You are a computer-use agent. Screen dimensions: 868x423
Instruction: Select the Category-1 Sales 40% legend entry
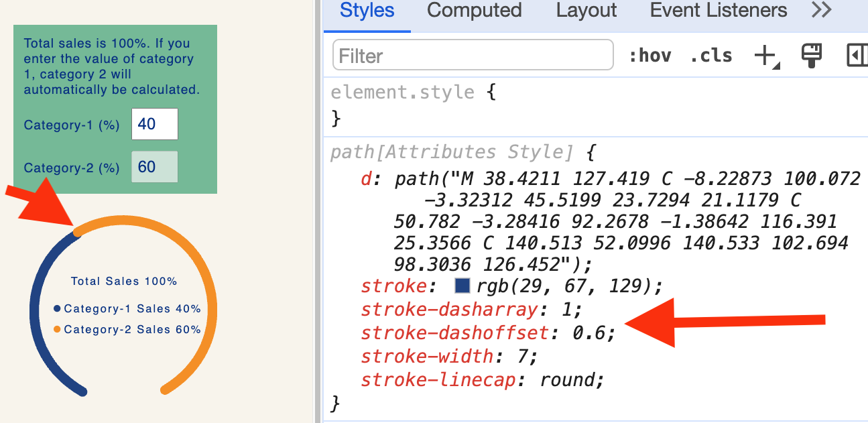127,309
